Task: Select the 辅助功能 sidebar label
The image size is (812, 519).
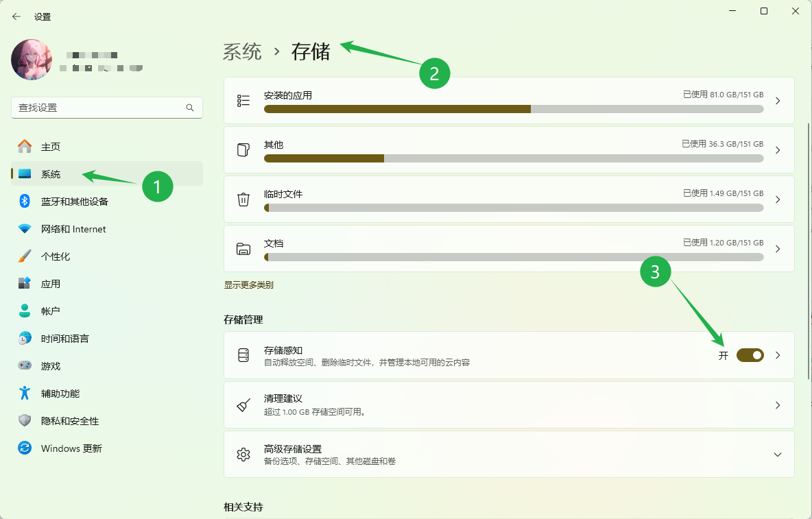Action: (60, 394)
